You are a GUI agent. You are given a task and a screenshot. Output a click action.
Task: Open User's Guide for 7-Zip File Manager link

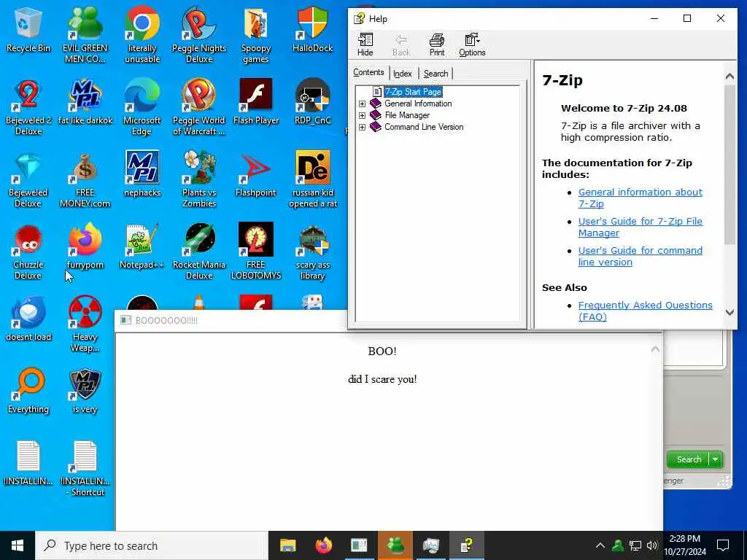click(640, 227)
